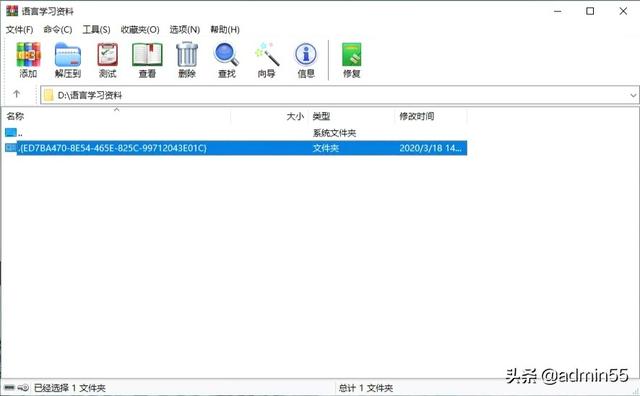Image resolution: width=640 pixels, height=396 pixels.
Task: Click the D:\语言学习资料 path field
Action: click(x=340, y=95)
